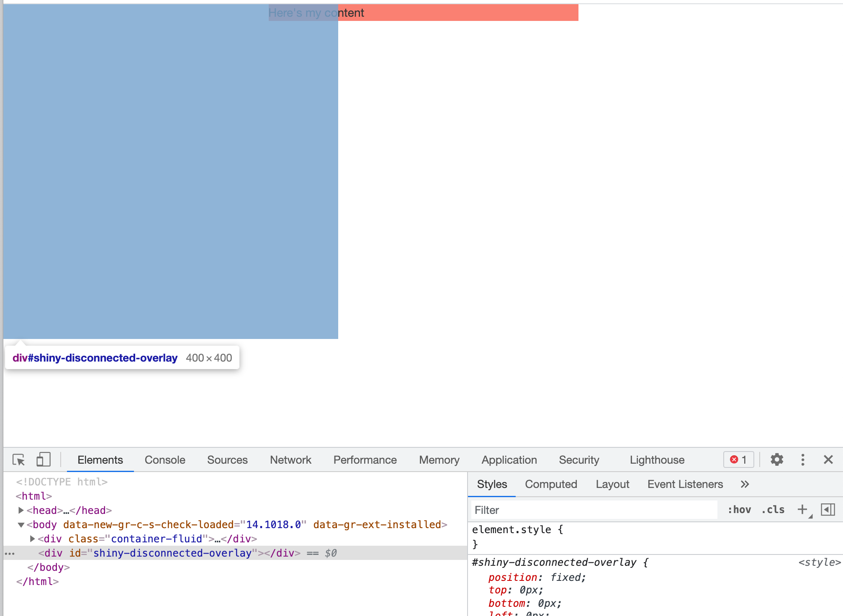Open the DevTools three-dot menu
The width and height of the screenshot is (843, 616).
(802, 459)
